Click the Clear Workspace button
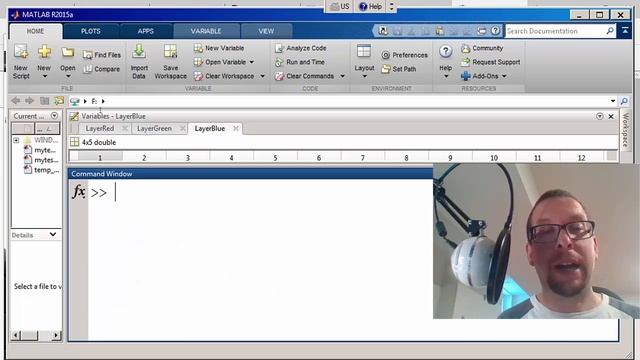The image size is (640, 360). click(x=224, y=76)
